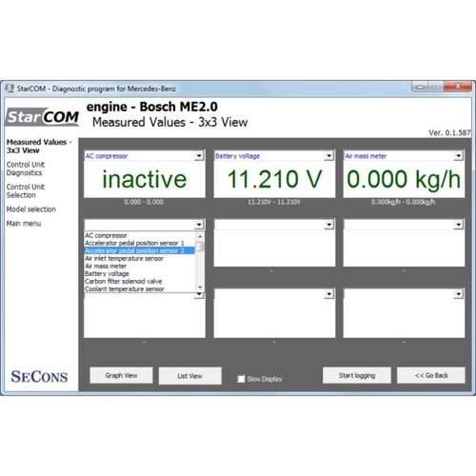Select Accelerator pedal position sensor 2
Screen dimensions: 476x476
click(139, 250)
